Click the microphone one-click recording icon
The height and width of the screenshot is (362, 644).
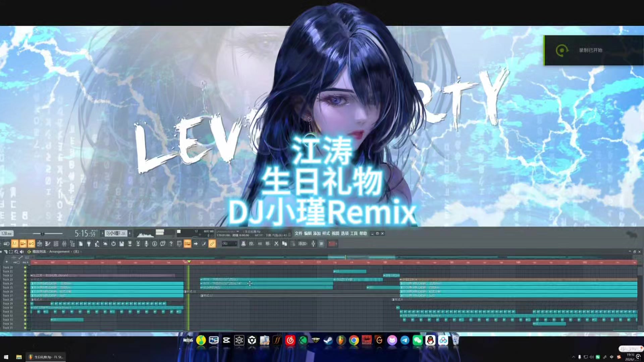pos(146,244)
